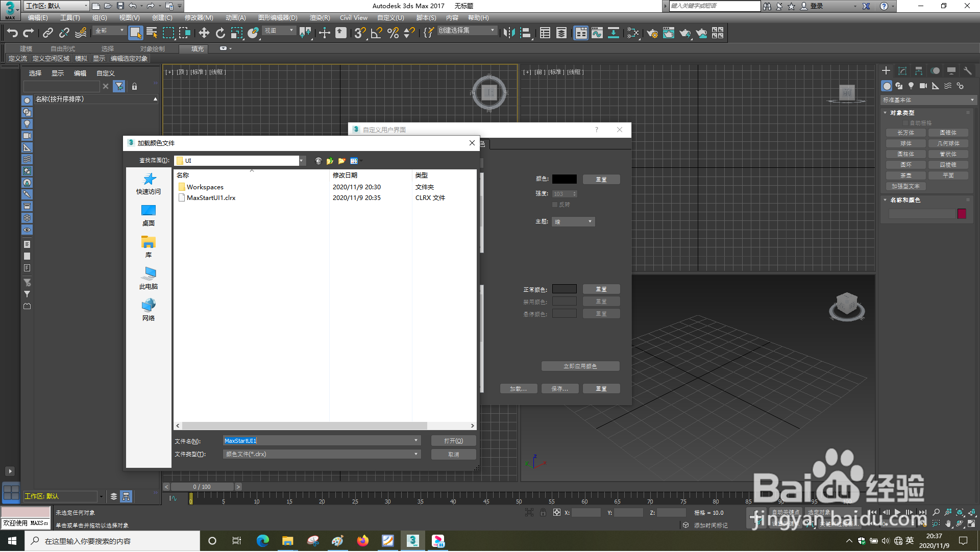Activate the Select and Rotate tool

(x=220, y=33)
